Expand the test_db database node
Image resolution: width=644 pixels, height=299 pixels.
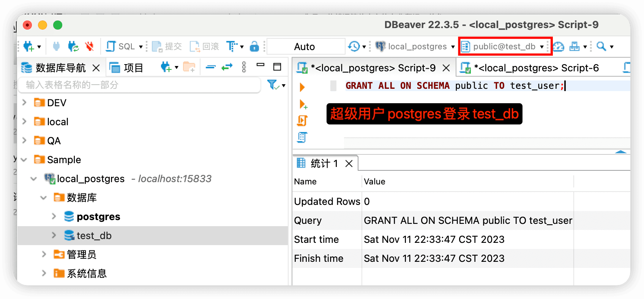54,235
